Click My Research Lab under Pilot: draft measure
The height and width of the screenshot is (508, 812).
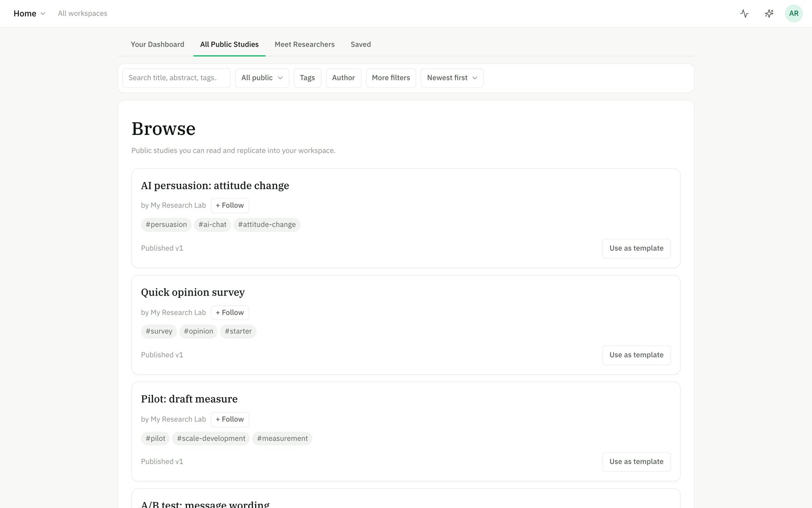[178, 419]
